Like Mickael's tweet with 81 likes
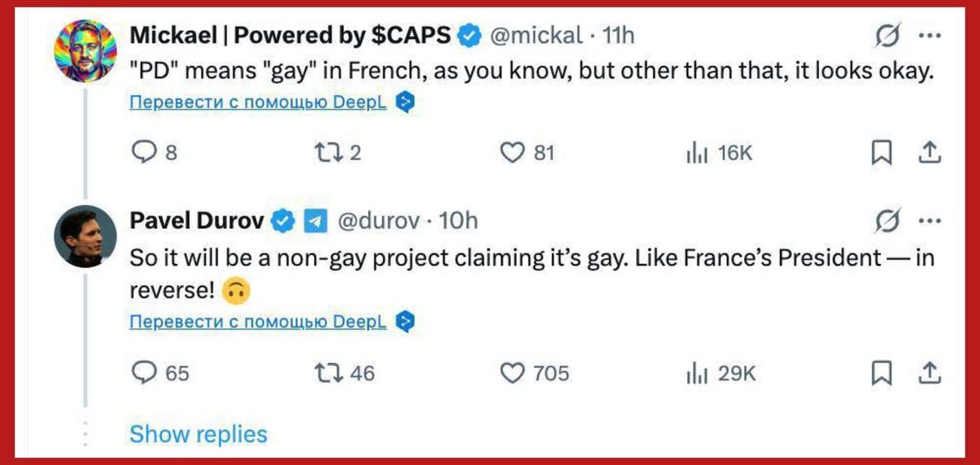The height and width of the screenshot is (465, 980). pyautogui.click(x=512, y=153)
